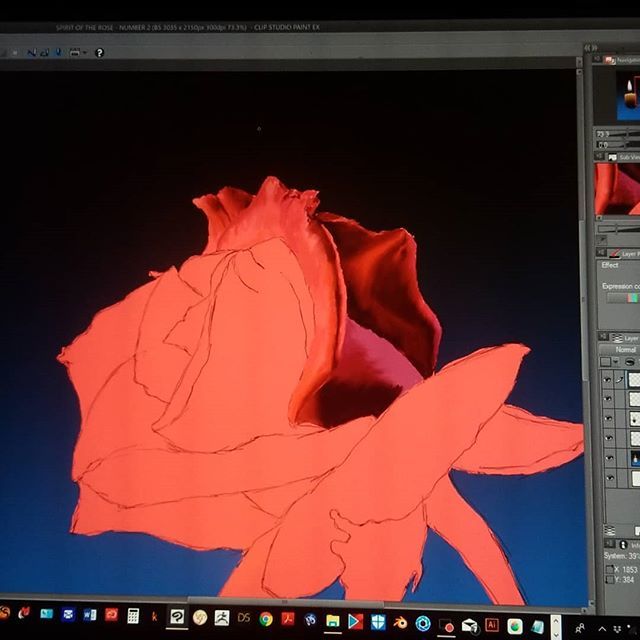Launch Google Chrome from the taskbar

[266, 619]
